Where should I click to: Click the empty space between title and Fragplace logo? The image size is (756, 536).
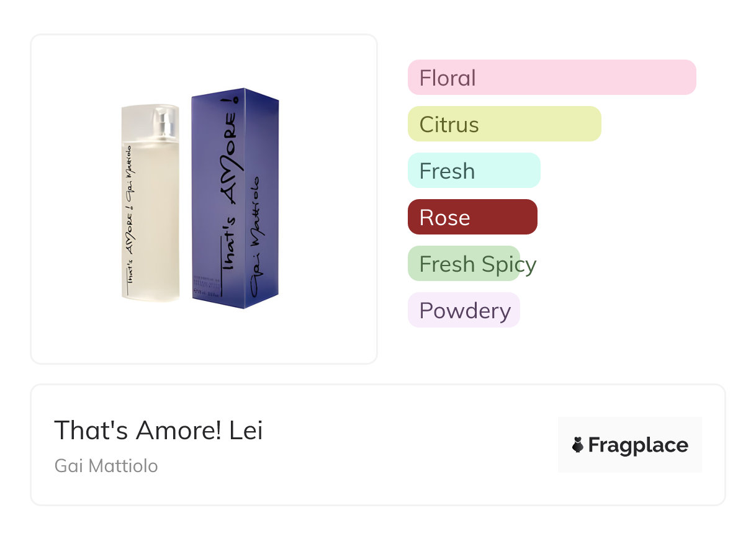point(410,445)
